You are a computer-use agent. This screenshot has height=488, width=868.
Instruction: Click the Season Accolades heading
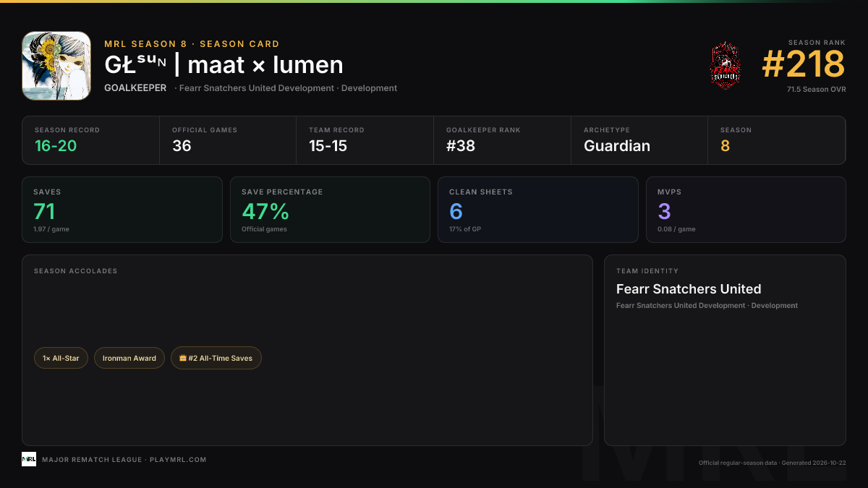(75, 271)
